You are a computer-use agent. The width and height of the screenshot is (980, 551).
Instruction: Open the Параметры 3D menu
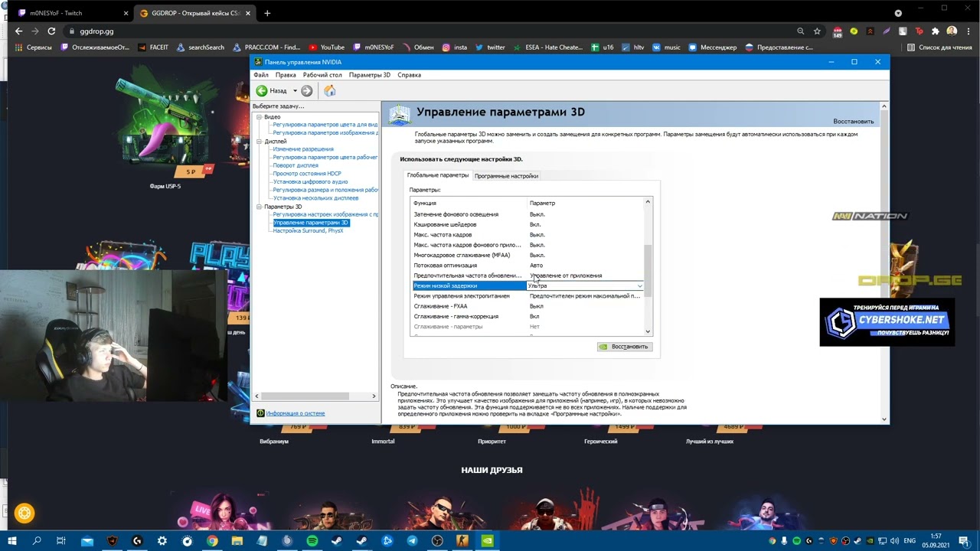[370, 75]
